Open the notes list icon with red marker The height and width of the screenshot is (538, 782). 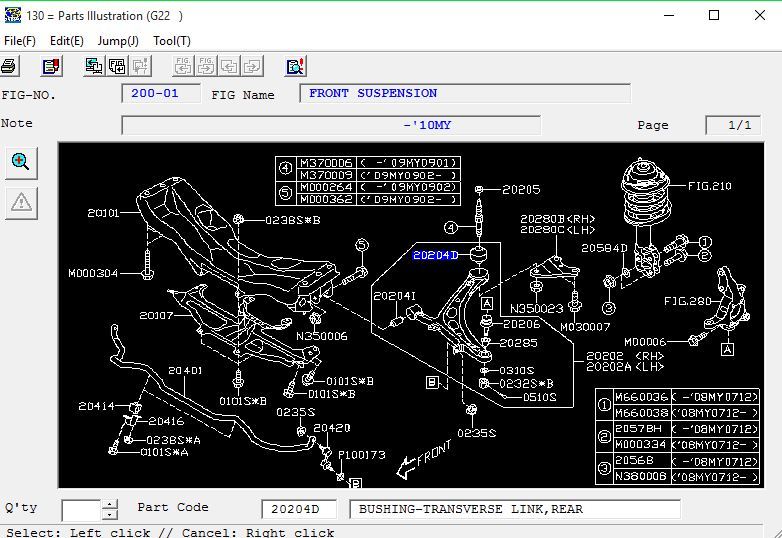(51, 66)
